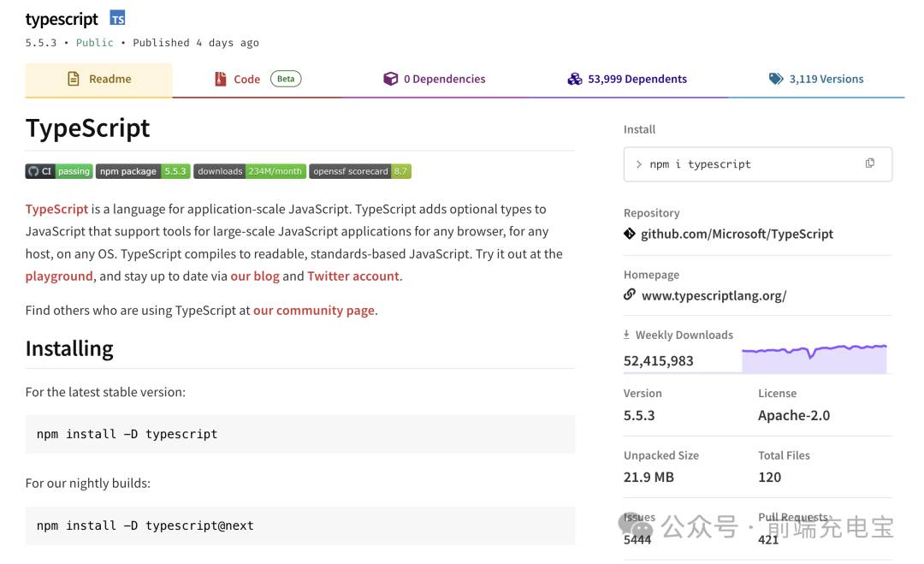Click the homepage link chain icon
Image resolution: width=924 pixels, height=564 pixels.
(630, 294)
